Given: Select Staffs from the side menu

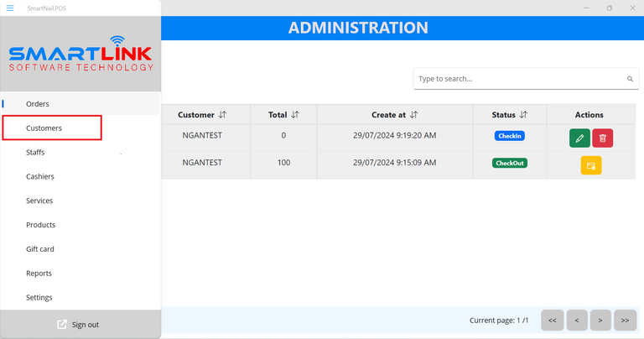Looking at the screenshot, I should (35, 153).
